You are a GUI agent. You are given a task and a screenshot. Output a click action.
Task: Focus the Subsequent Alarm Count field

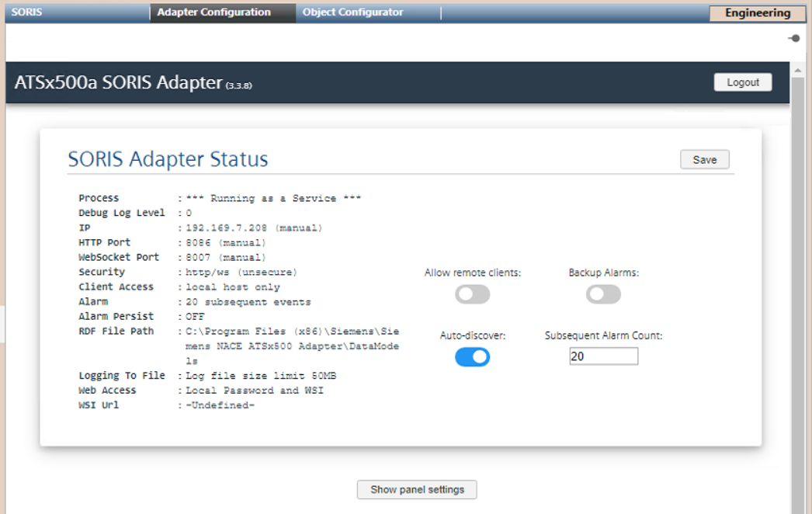tap(603, 356)
